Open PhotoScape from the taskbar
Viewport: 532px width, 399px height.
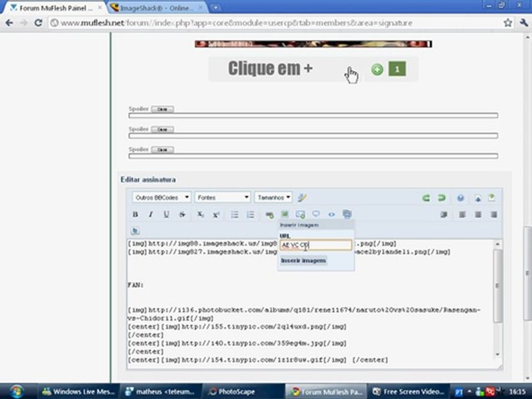pos(243,392)
